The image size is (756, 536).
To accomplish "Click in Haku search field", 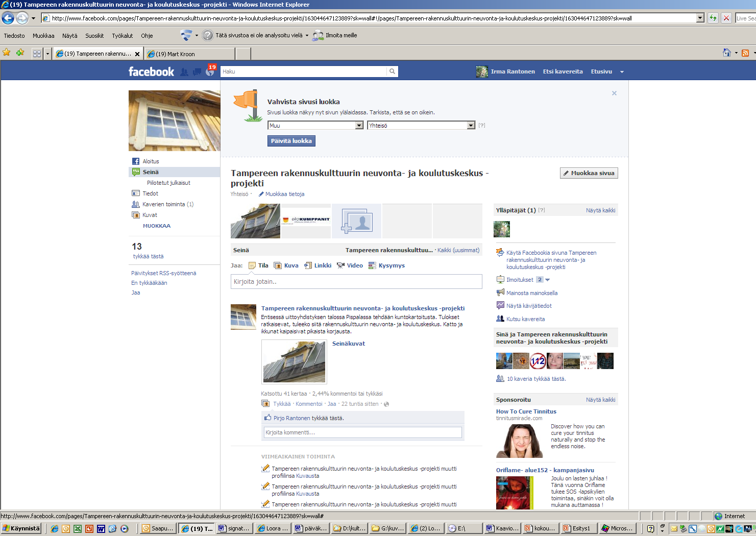I will pos(304,71).
